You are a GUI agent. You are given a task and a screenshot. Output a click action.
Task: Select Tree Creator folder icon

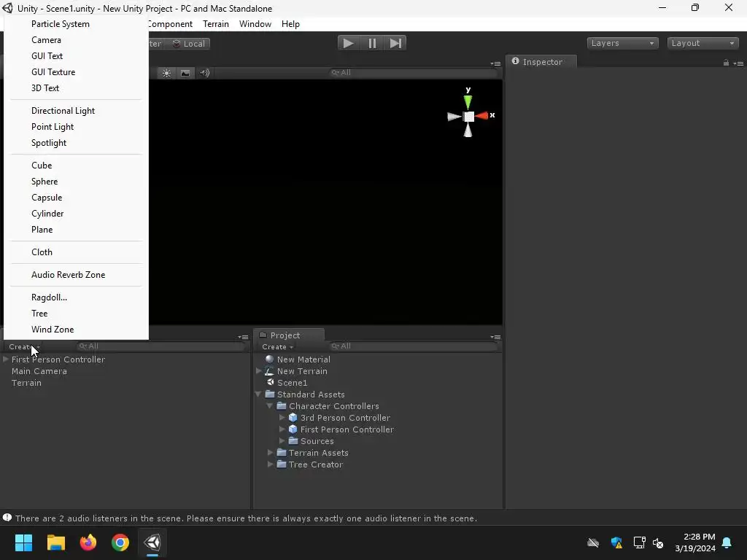point(282,464)
